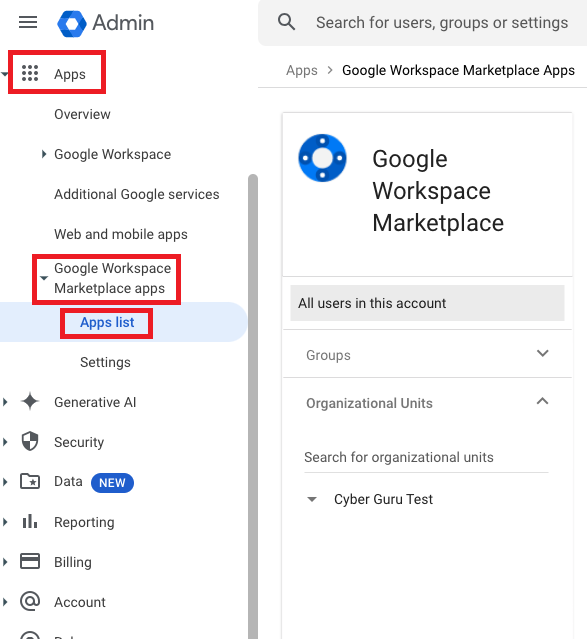Click the Groups section header
Image resolution: width=587 pixels, height=639 pixels.
coord(427,354)
